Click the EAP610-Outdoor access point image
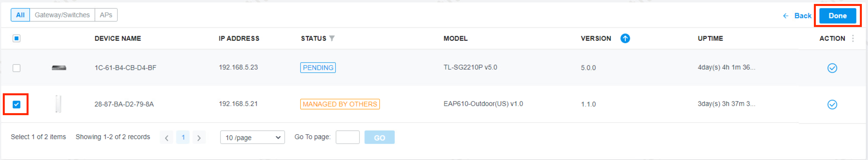Image resolution: width=868 pixels, height=160 pixels. [58, 104]
